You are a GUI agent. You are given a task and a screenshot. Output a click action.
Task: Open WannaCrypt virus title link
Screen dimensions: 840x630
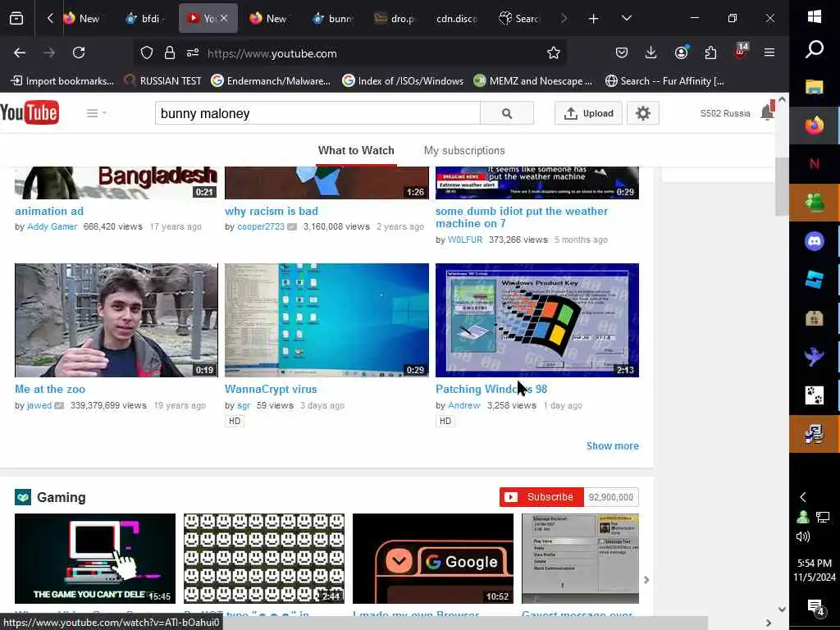tap(271, 389)
